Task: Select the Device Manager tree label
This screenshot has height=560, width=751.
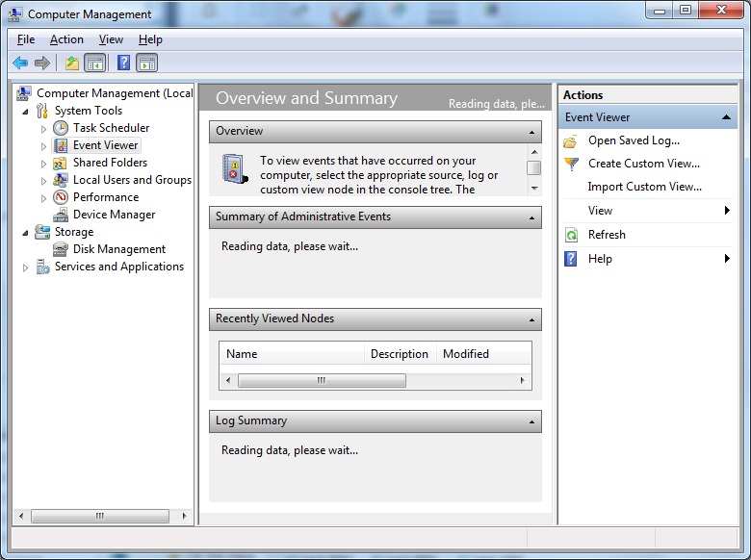Action: pyautogui.click(x=114, y=215)
